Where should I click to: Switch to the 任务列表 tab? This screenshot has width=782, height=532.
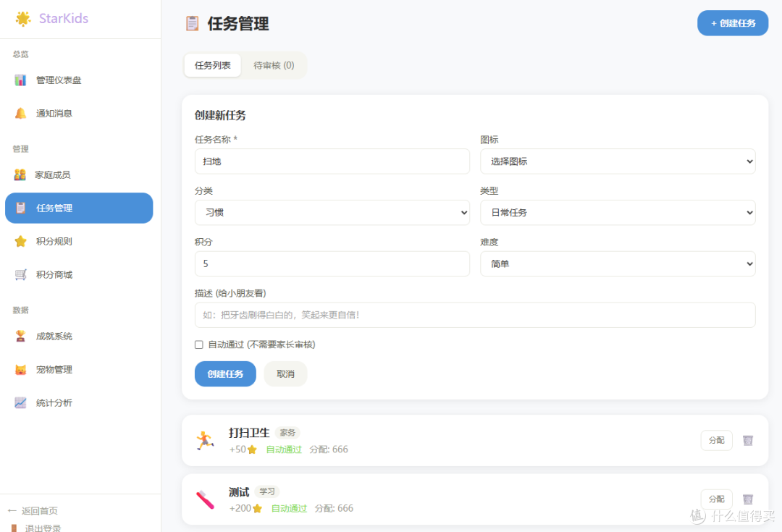212,65
